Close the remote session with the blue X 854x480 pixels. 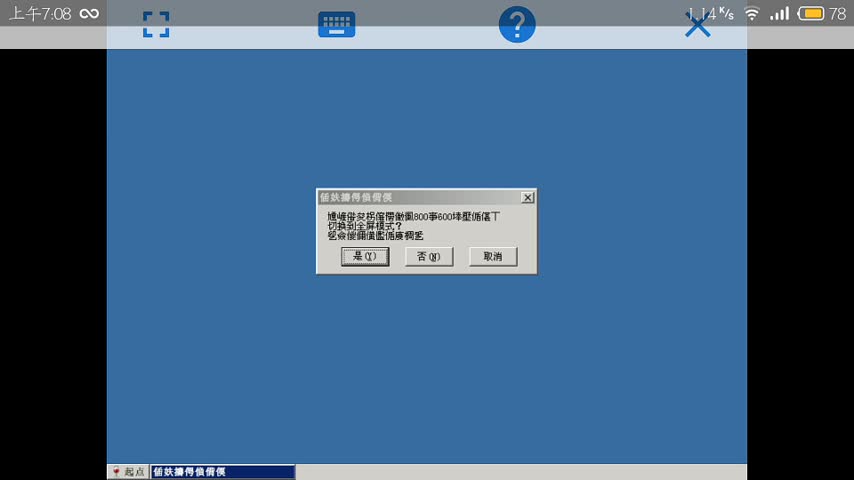pos(697,25)
